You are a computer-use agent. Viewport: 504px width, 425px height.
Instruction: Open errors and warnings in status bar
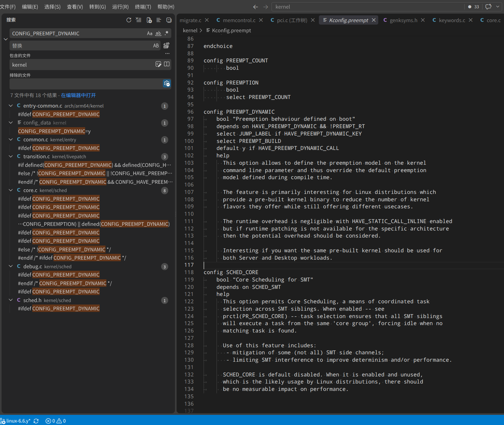(56, 421)
